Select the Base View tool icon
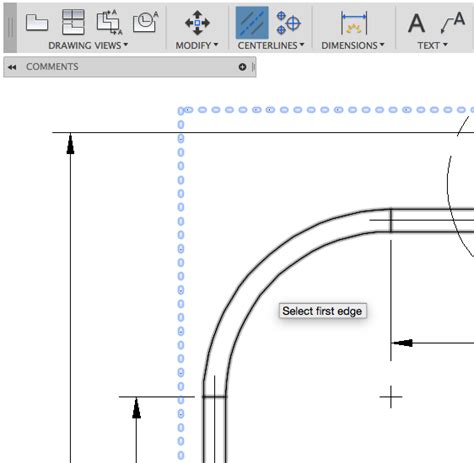 click(x=37, y=23)
